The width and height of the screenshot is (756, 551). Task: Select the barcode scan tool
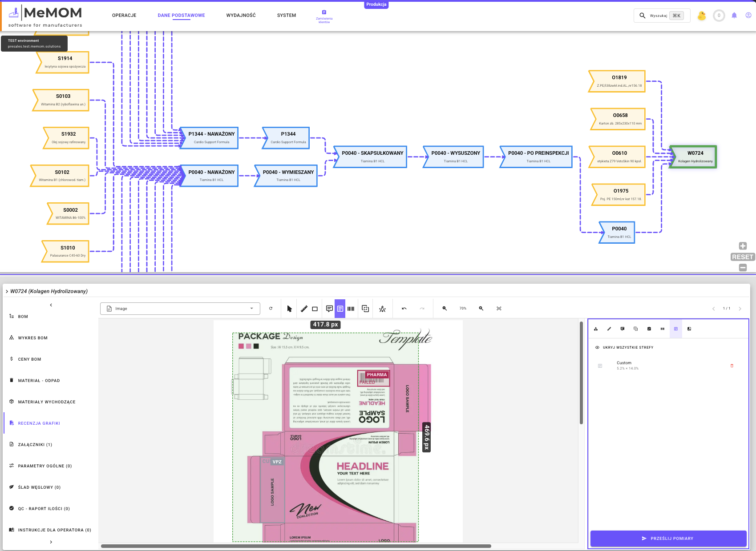tap(351, 309)
